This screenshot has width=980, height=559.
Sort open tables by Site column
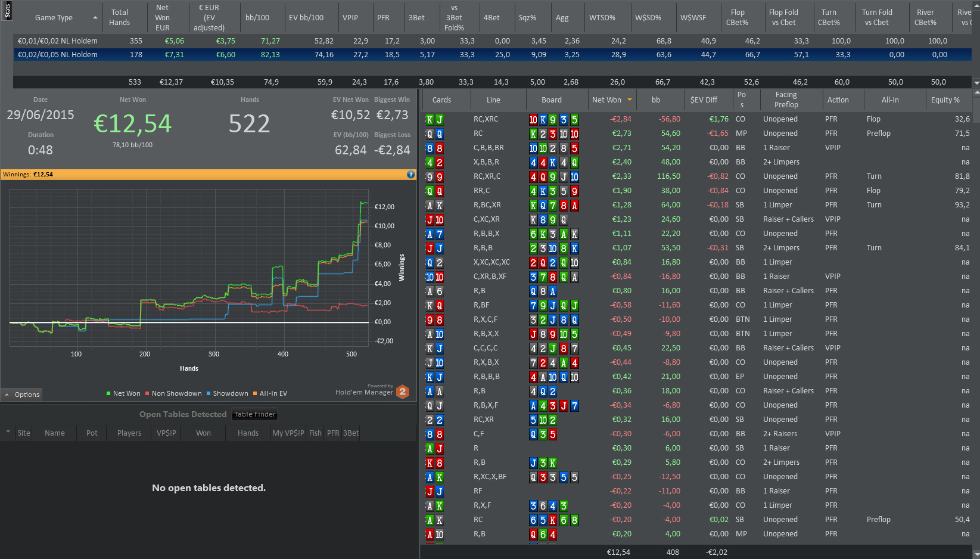[24, 433]
